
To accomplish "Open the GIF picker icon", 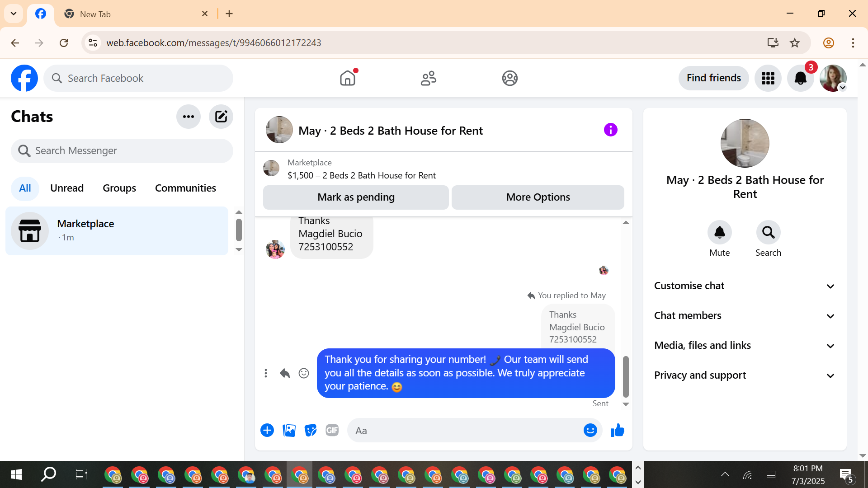I will tap(332, 431).
